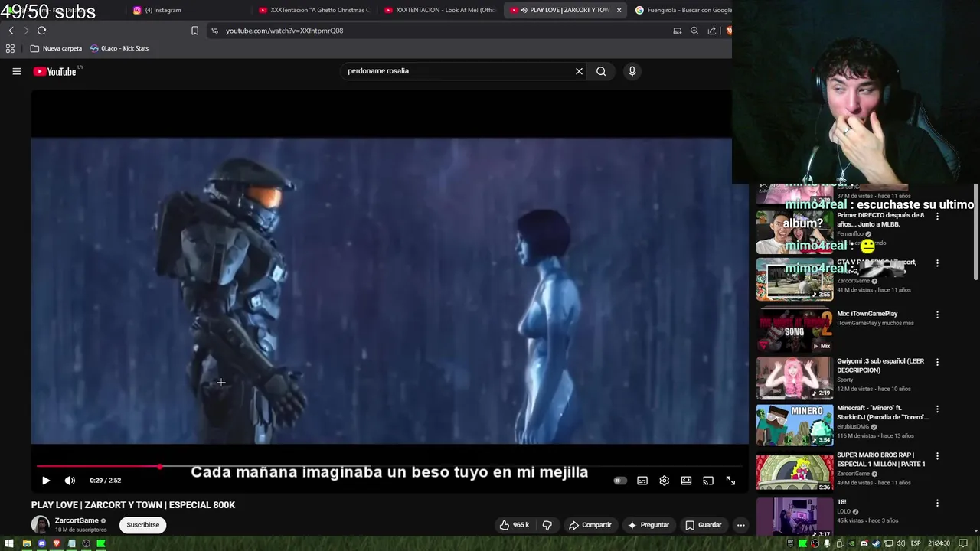Open the Windows Start menu
The width and height of the screenshot is (980, 551).
(10, 543)
